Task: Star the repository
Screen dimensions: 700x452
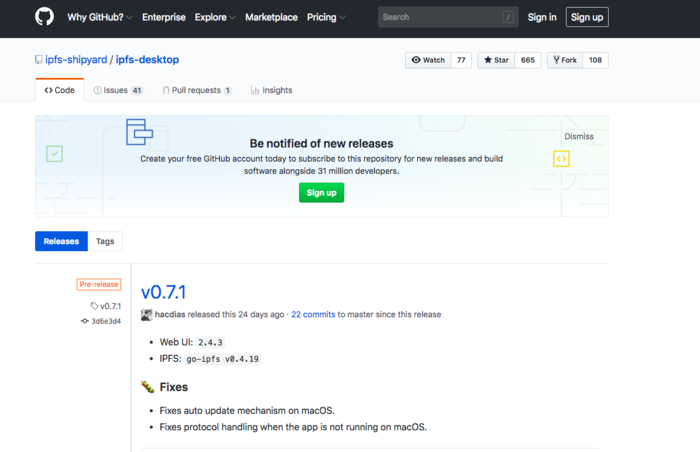Action: (496, 60)
